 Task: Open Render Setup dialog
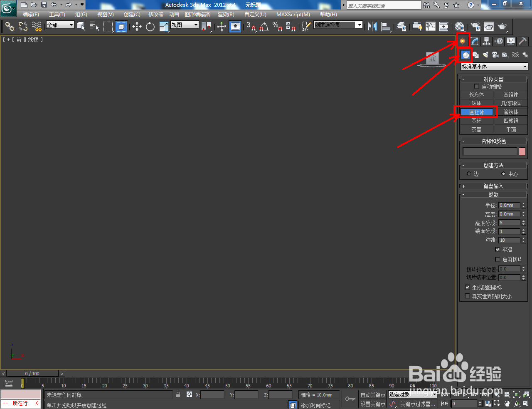(x=475, y=27)
